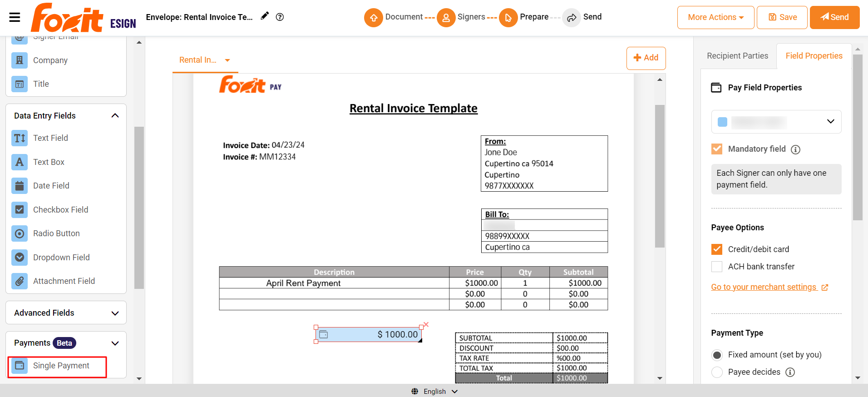Open the signer assignment dropdown
This screenshot has height=397, width=868.
776,122
